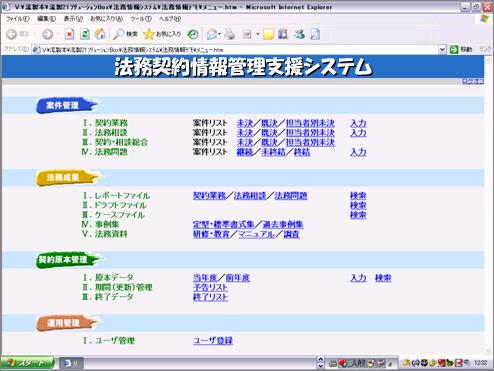The image size is (494, 371).
Task: Open 定型・標準書式集 link
Action: (224, 225)
